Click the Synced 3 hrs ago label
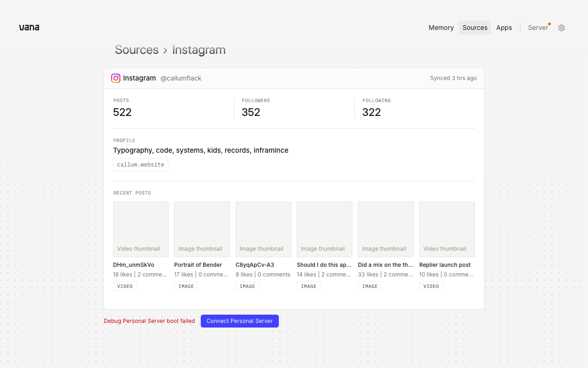588x368 pixels. (x=453, y=78)
